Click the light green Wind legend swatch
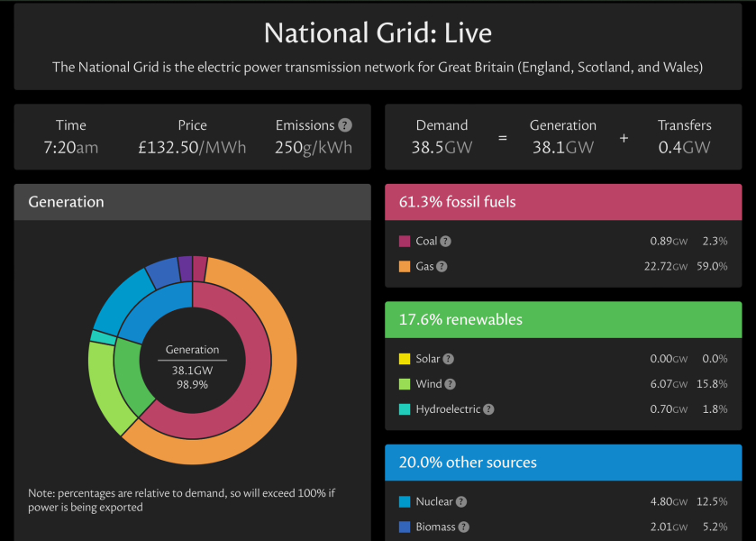Screen dimensions: 756x541 405,384
